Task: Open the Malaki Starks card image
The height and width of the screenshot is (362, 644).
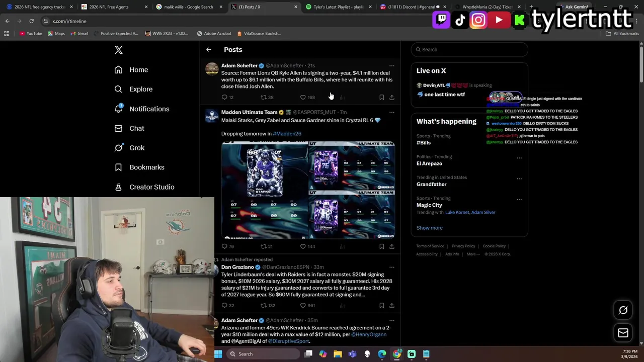Action: (265, 190)
